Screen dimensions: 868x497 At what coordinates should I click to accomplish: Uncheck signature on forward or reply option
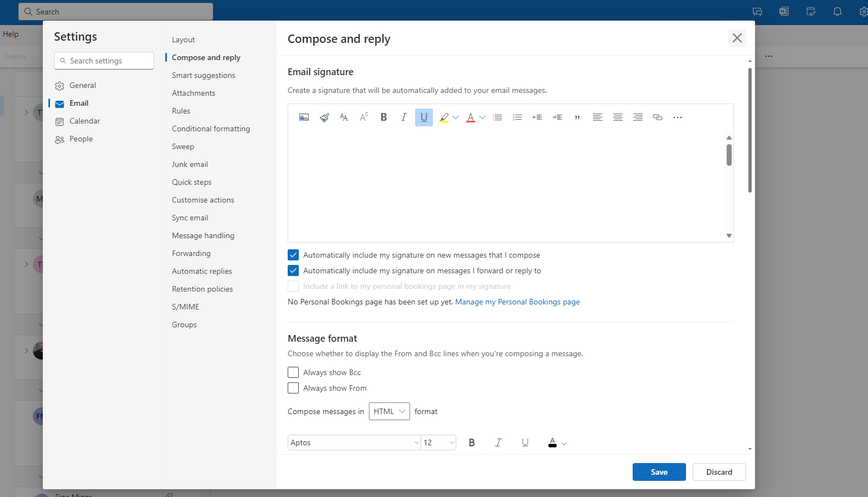293,270
